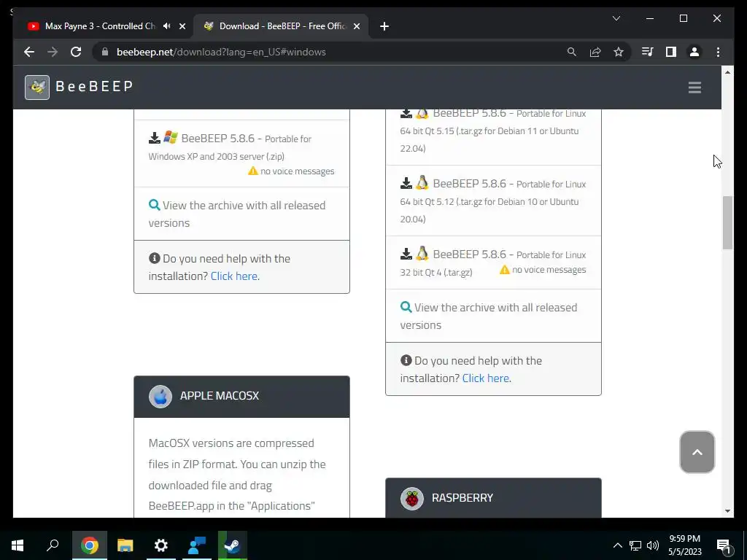
Task: Click the page vertical scrollbar thumb
Action: (x=727, y=222)
